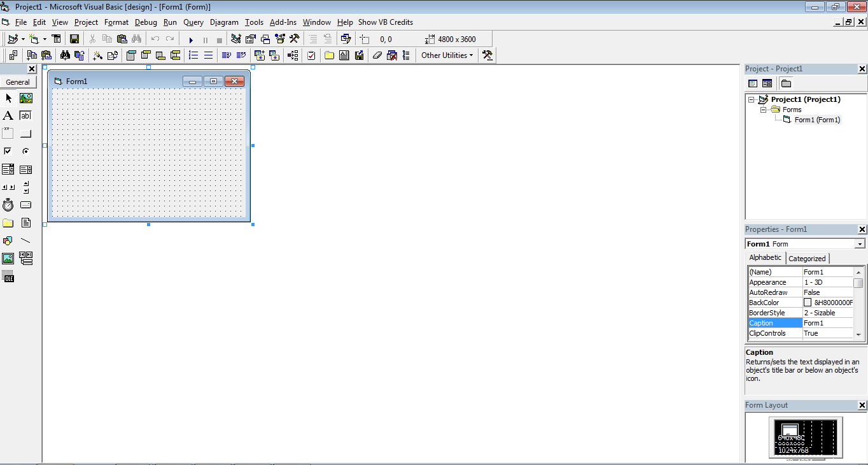Select the Image control in the toolbox
Screen dimensions: 868x465
point(9,259)
